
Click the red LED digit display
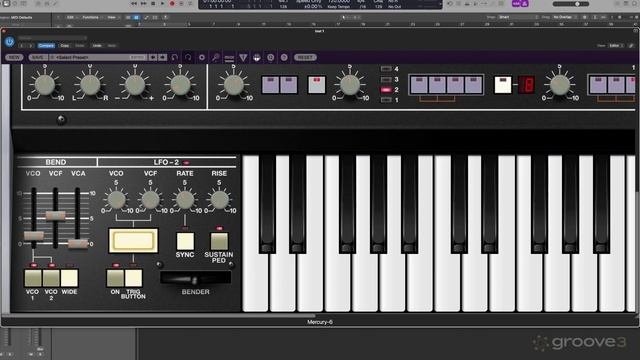(x=527, y=84)
